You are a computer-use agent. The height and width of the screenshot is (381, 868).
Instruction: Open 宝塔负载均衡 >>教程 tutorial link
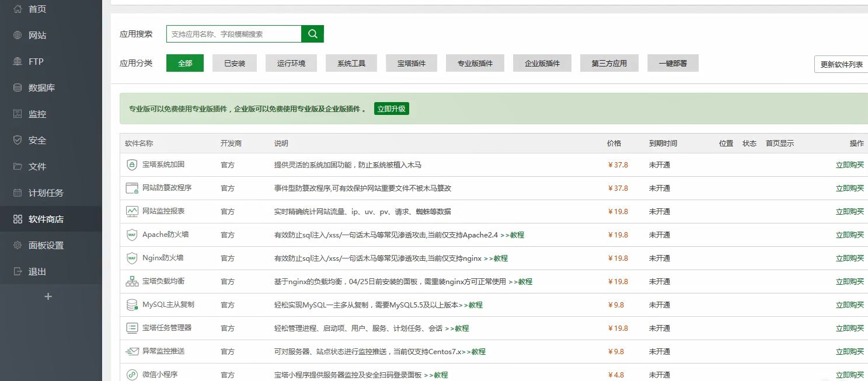pyautogui.click(x=520, y=281)
